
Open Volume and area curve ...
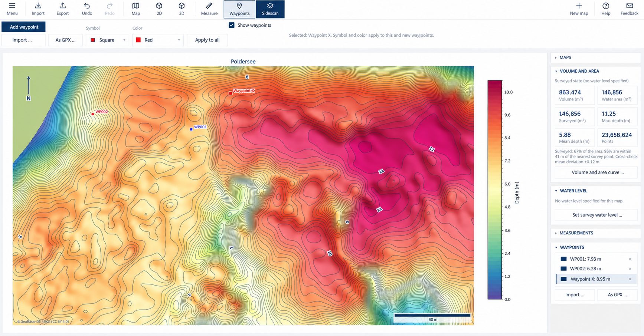tap(596, 172)
